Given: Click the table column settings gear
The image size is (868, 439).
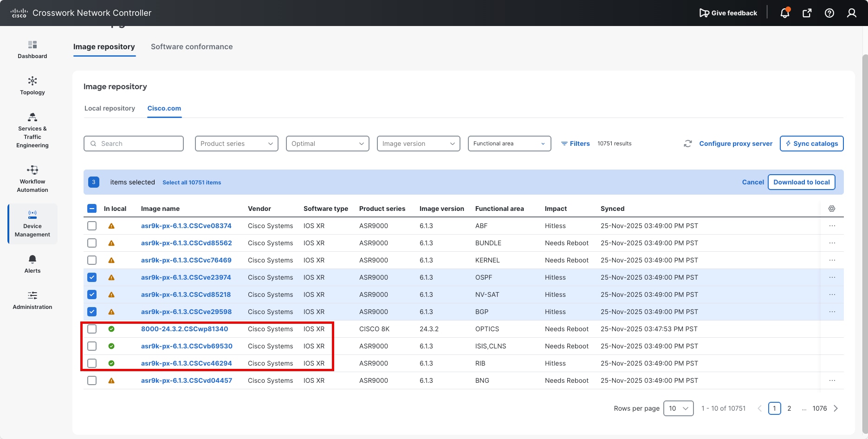Looking at the screenshot, I should pos(831,209).
